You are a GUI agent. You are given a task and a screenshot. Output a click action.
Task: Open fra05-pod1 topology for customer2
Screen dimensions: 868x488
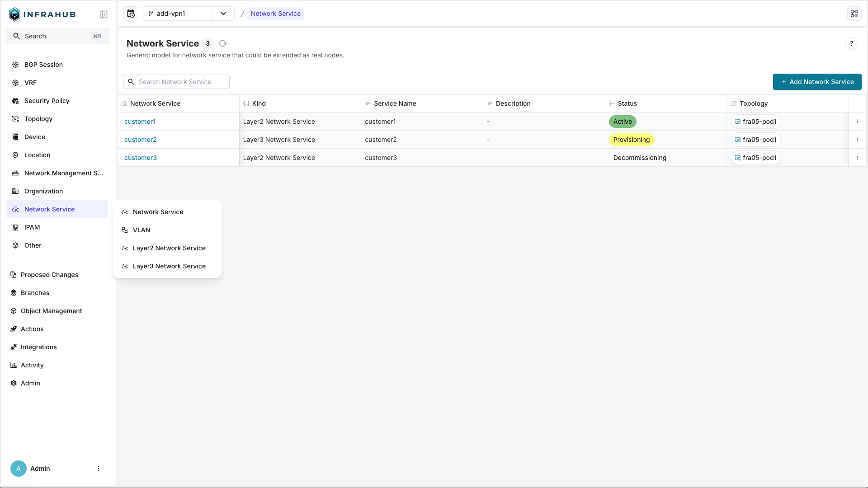pos(755,140)
